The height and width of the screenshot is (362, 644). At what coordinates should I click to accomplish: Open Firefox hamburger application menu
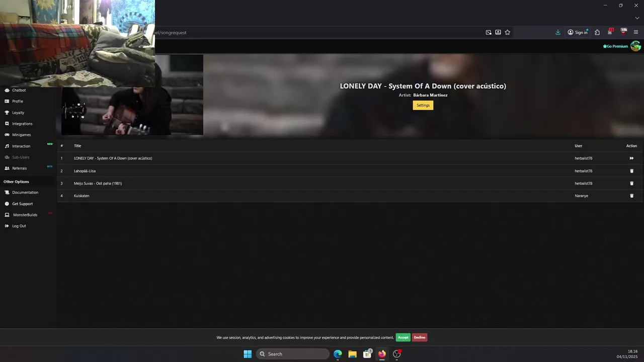[x=636, y=32]
